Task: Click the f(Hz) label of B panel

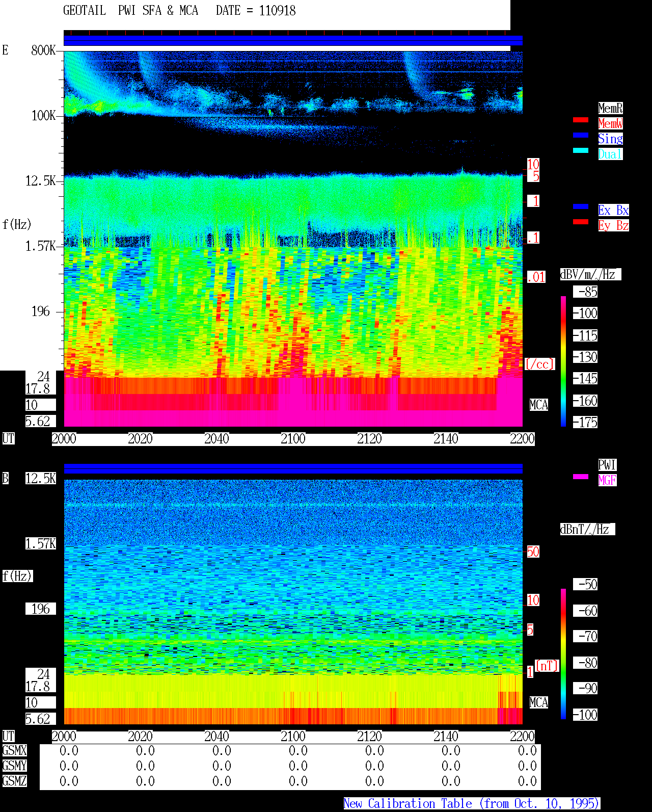Action: coord(17,576)
